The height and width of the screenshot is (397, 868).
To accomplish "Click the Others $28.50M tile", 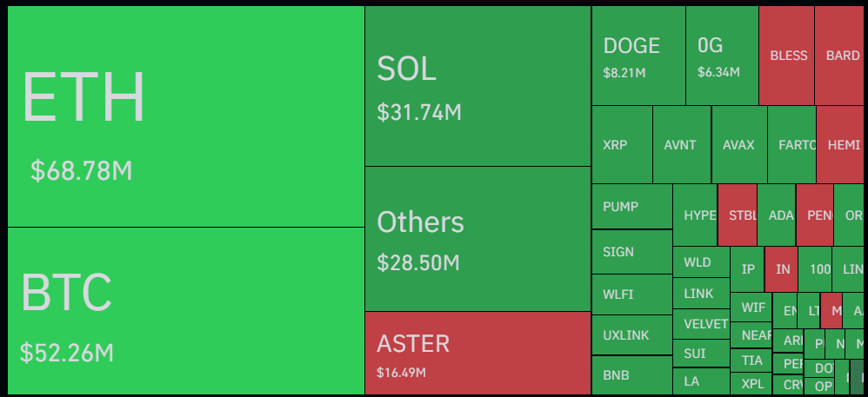I will point(477,238).
